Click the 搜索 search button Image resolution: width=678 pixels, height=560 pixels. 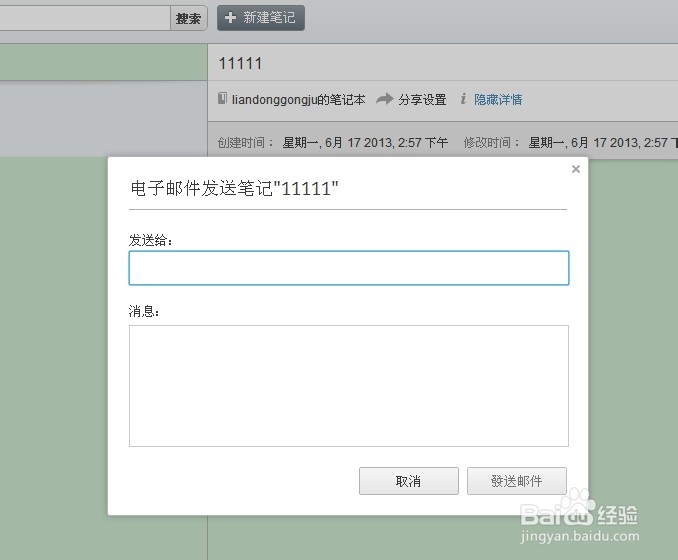click(189, 18)
